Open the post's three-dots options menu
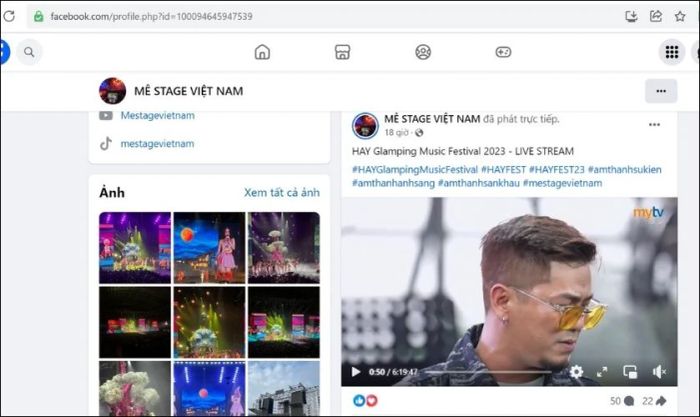 (x=654, y=125)
